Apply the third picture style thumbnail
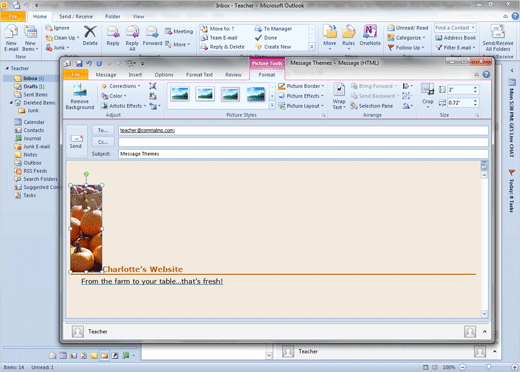520x372 pixels. (x=230, y=94)
